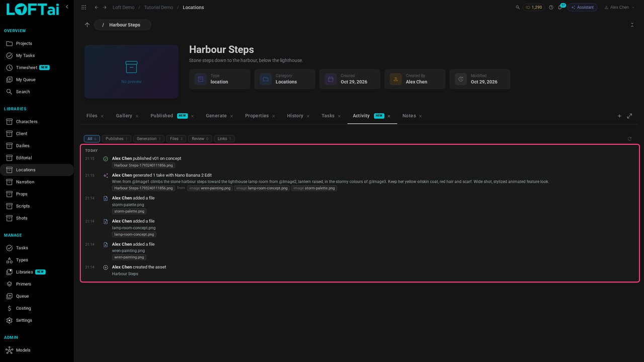The height and width of the screenshot is (362, 644).
Task: Open the Harbour Steps-1793240111856.png published chip
Action: (143, 165)
